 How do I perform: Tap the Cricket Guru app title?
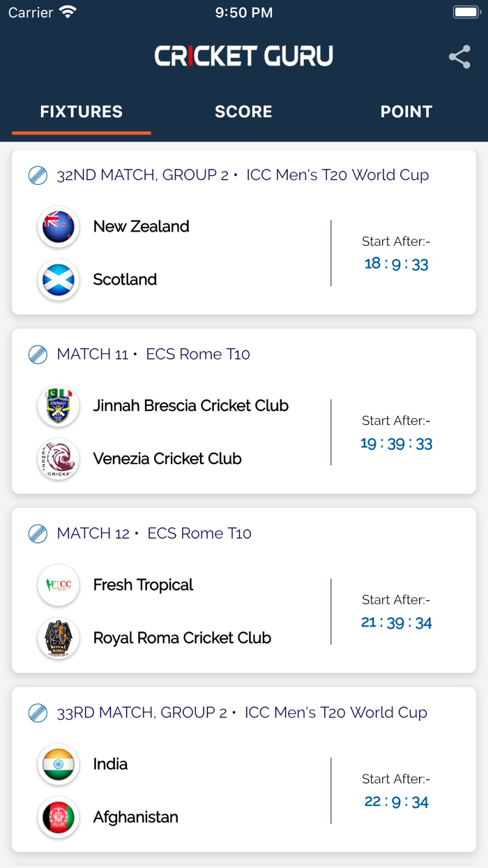click(x=243, y=56)
